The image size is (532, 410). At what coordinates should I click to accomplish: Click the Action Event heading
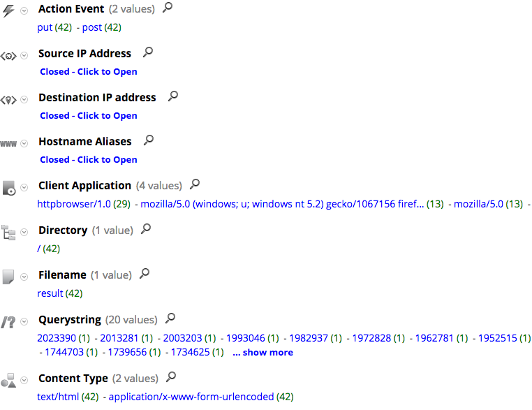[71, 9]
